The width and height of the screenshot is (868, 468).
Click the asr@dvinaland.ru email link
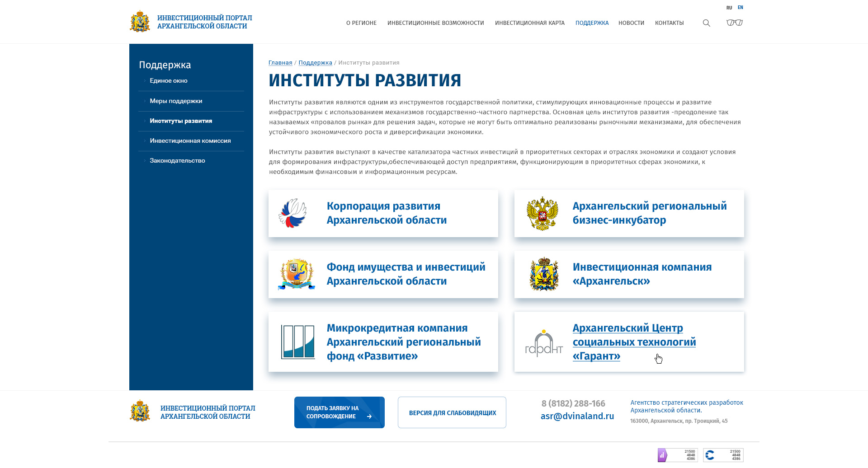click(577, 416)
